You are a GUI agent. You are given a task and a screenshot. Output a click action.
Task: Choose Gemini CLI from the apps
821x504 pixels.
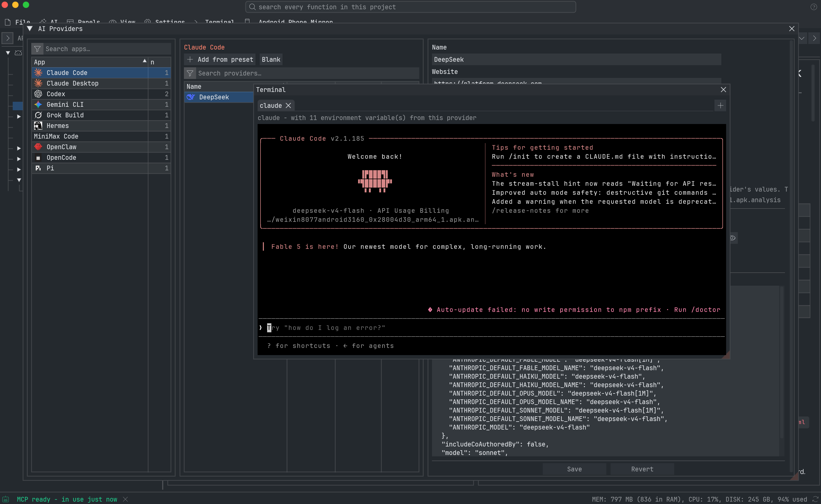(x=101, y=105)
